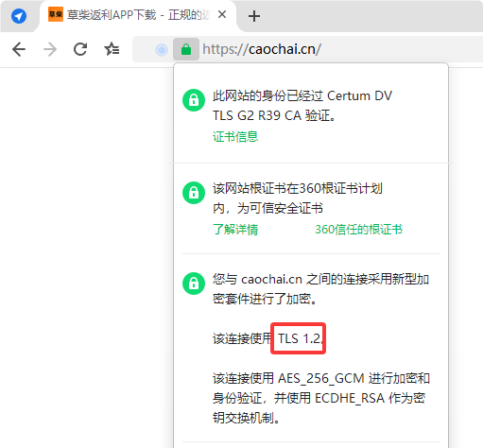Go forward to next page
The height and width of the screenshot is (448, 483).
click(x=50, y=49)
